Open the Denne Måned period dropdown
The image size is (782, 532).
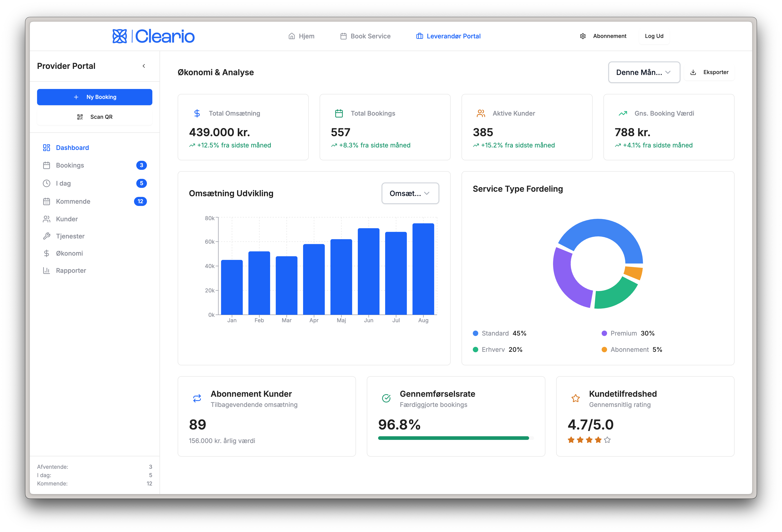[x=644, y=72]
